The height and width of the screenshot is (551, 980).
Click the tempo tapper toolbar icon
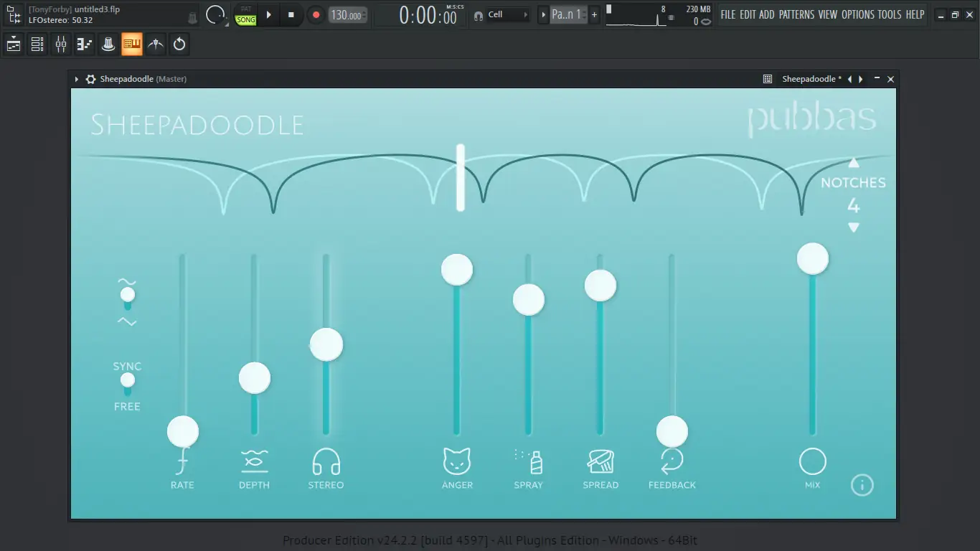(x=156, y=44)
